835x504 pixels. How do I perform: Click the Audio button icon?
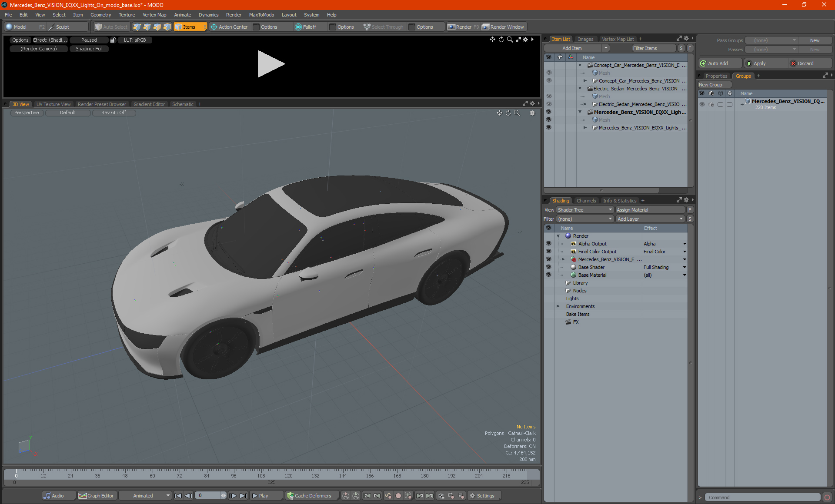47,496
